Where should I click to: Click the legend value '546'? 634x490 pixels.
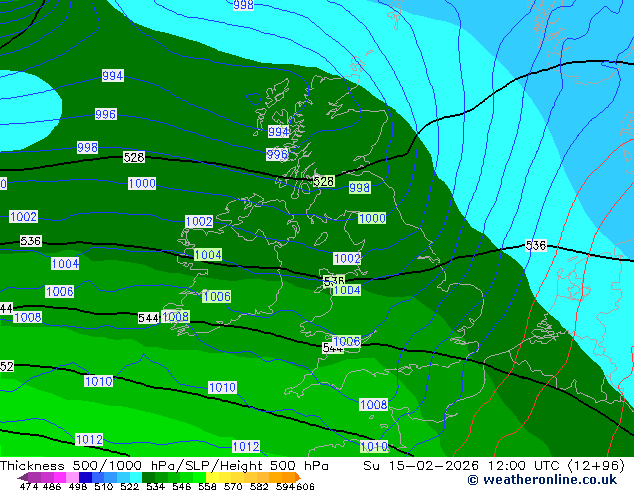[181, 486]
